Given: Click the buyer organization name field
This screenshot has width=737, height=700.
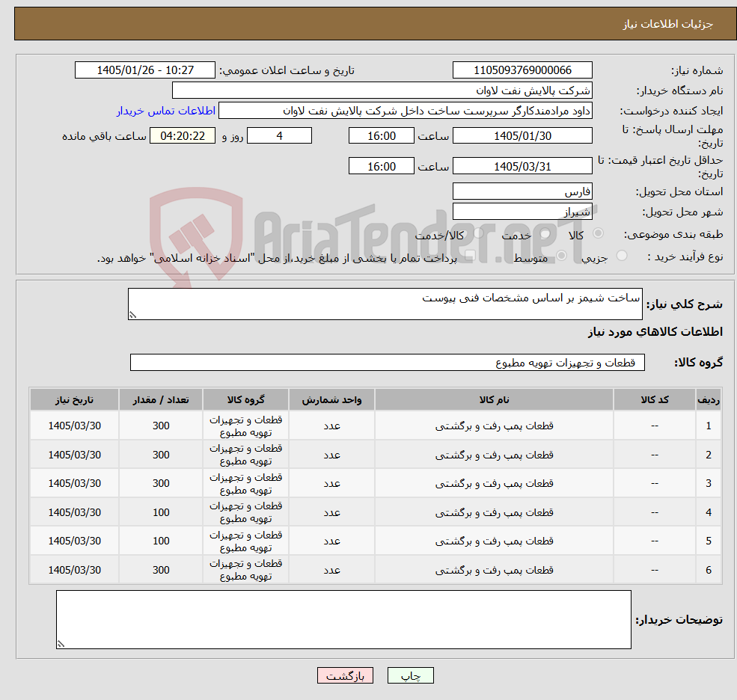Looking at the screenshot, I should (382, 90).
